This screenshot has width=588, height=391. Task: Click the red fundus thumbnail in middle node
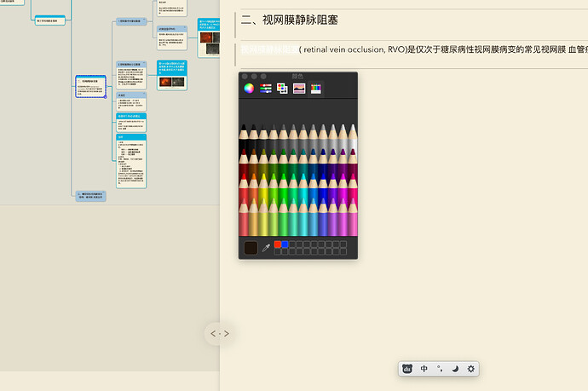pyautogui.click(x=165, y=82)
